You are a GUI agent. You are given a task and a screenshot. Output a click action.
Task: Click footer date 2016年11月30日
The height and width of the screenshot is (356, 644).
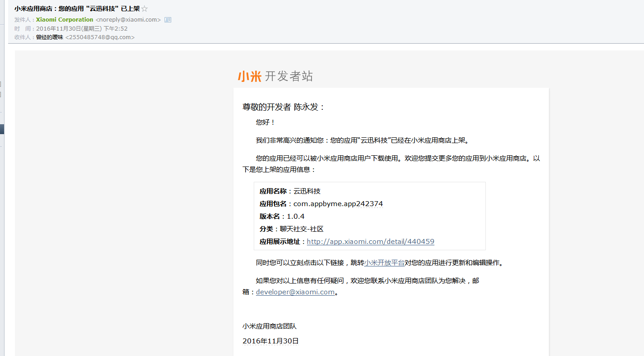[x=270, y=341]
